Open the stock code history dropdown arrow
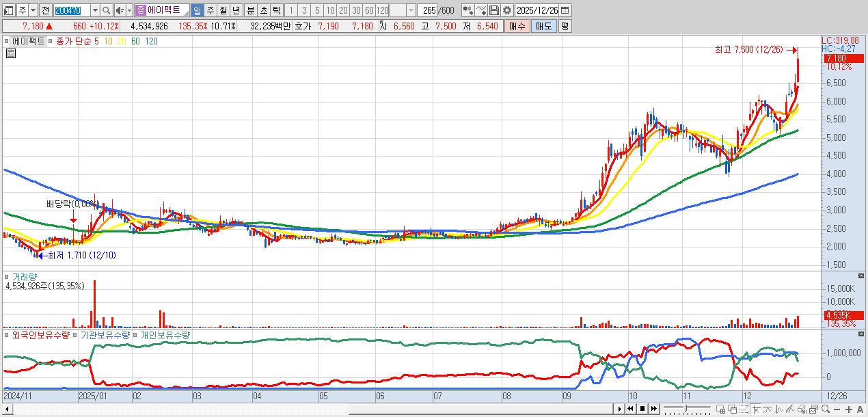The height and width of the screenshot is (417, 868). pyautogui.click(x=94, y=10)
